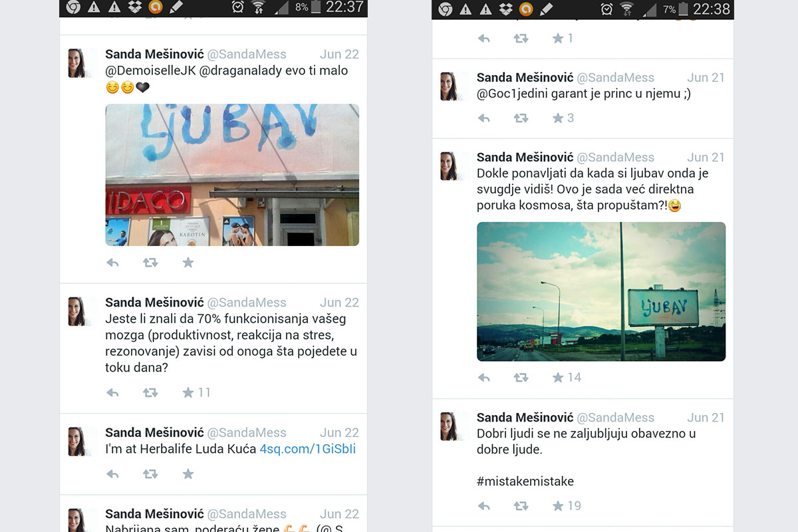Tap the battery icon beside 8%

click(x=317, y=8)
